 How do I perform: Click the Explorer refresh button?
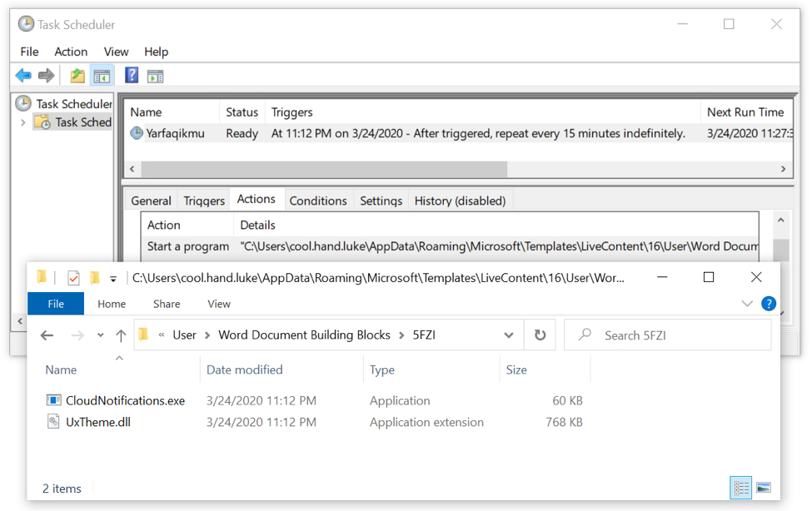click(540, 335)
